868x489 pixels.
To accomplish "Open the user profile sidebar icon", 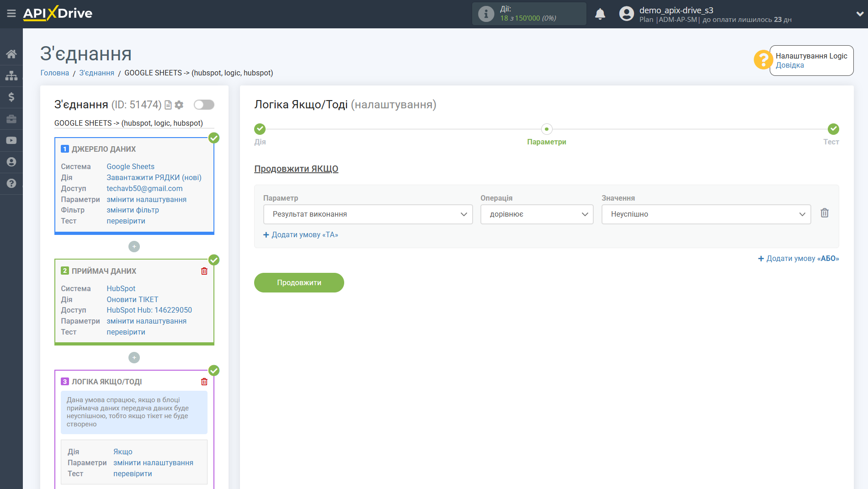I will coord(11,162).
